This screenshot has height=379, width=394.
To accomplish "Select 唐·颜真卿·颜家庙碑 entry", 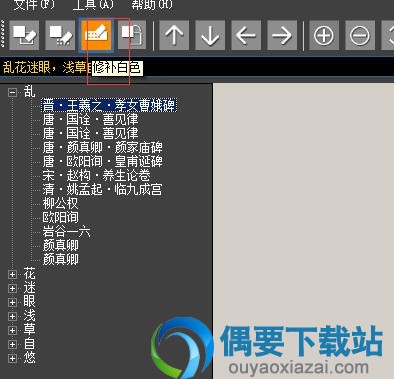I will coord(103,147).
